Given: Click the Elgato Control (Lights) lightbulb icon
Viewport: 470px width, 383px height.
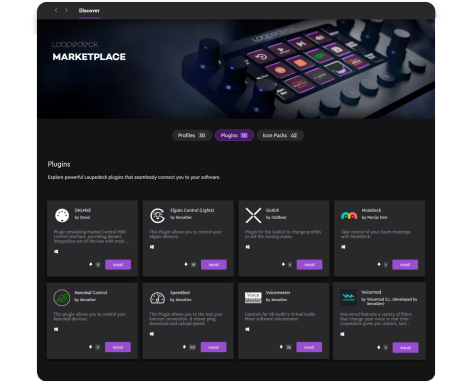Looking at the screenshot, I should click(x=157, y=215).
